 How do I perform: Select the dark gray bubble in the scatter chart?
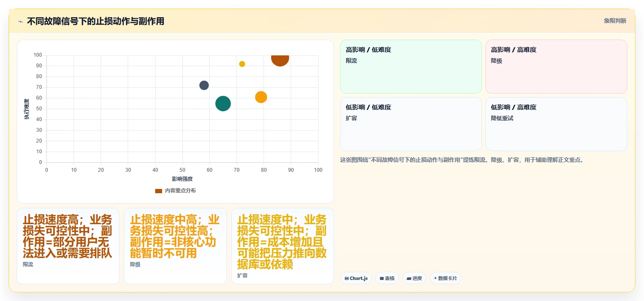(x=204, y=85)
